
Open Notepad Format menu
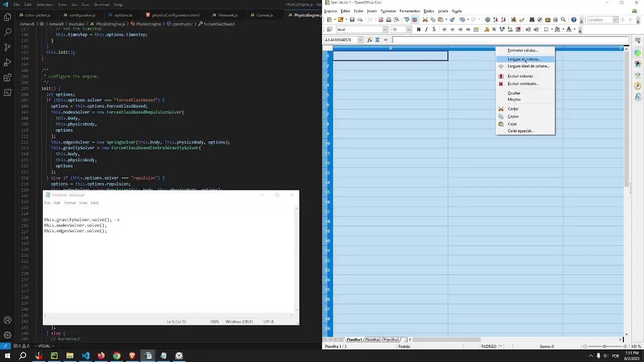point(70,203)
